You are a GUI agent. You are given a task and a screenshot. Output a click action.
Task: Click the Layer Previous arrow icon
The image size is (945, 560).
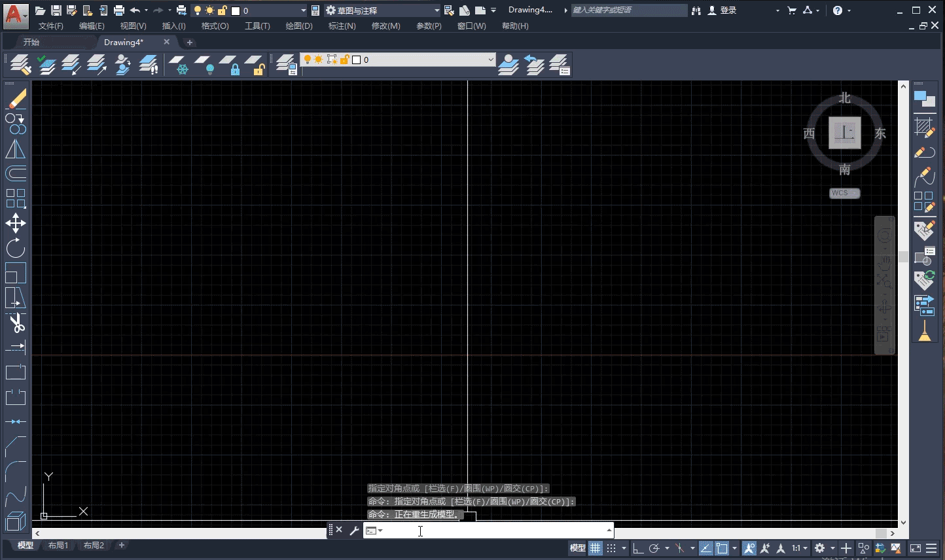535,65
